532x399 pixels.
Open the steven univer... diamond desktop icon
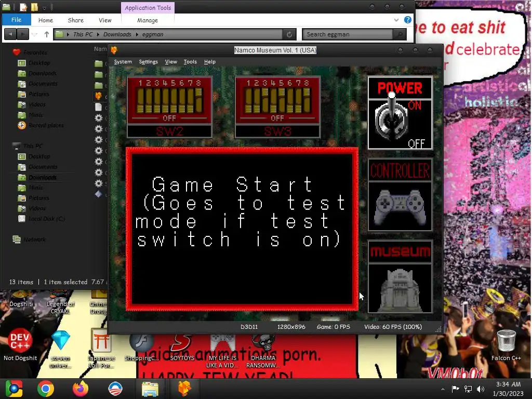click(x=60, y=350)
